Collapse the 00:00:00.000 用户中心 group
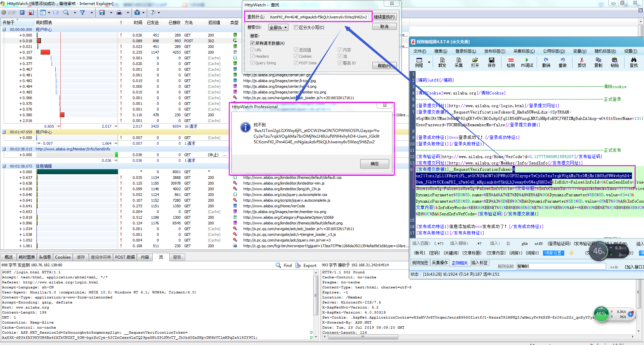 click(4, 29)
